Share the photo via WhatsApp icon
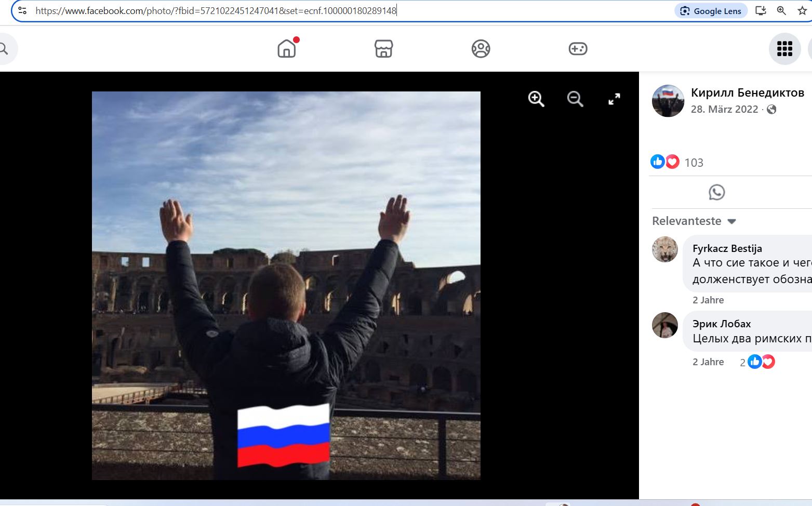This screenshot has height=506, width=812. [x=716, y=192]
